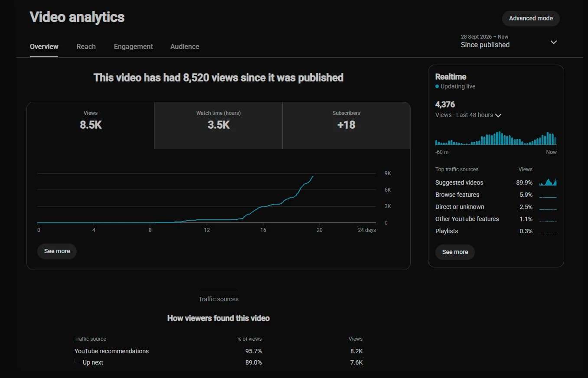Click Direct or unknown traffic source
The height and width of the screenshot is (378, 588).
tap(460, 207)
